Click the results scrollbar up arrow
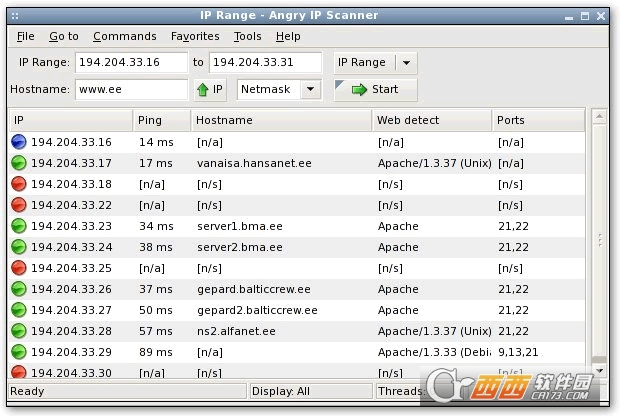 599,116
